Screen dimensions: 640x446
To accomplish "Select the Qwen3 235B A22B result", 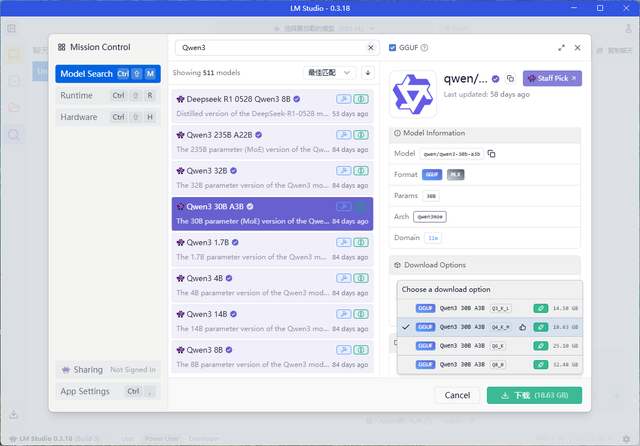I will (x=272, y=142).
